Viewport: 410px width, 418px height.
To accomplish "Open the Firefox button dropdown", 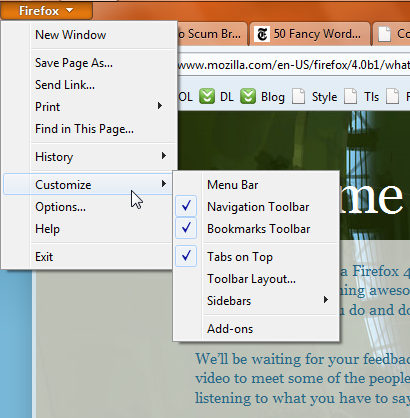I will [x=46, y=10].
